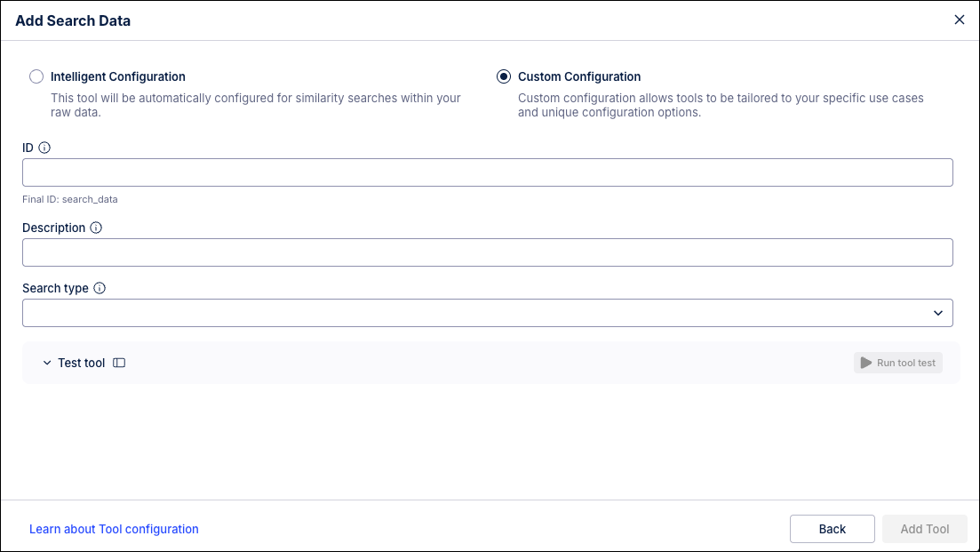Open the Learn about Tool configuration link

114,529
